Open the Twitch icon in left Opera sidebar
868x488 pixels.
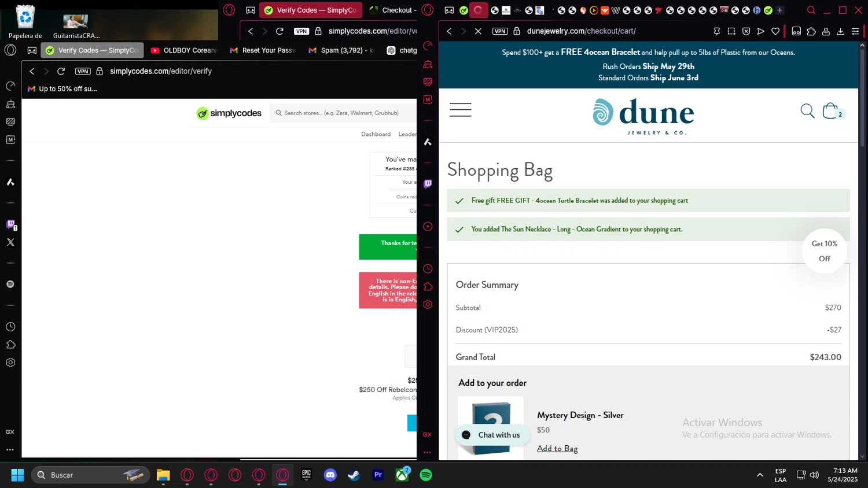(10, 224)
